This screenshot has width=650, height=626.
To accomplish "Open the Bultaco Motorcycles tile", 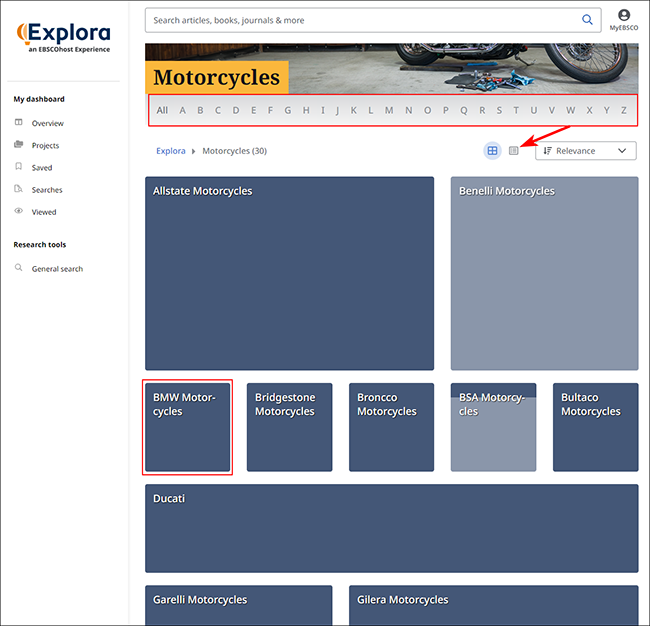I will click(x=595, y=427).
